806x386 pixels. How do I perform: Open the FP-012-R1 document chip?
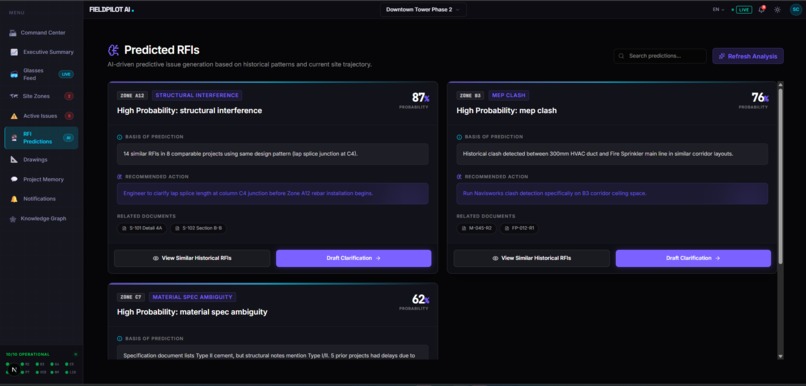(x=519, y=228)
